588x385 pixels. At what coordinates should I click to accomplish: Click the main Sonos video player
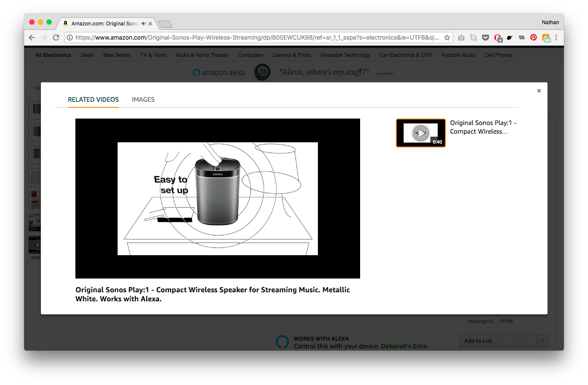click(x=218, y=199)
